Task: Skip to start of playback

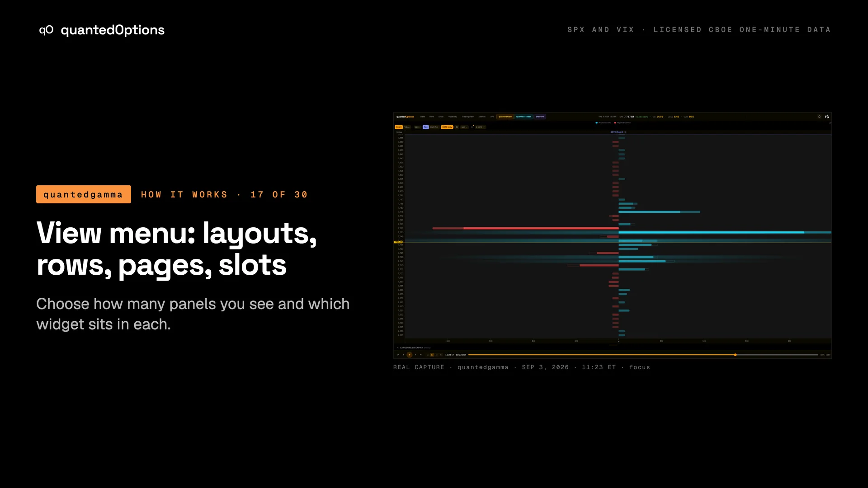Action: pyautogui.click(x=398, y=355)
